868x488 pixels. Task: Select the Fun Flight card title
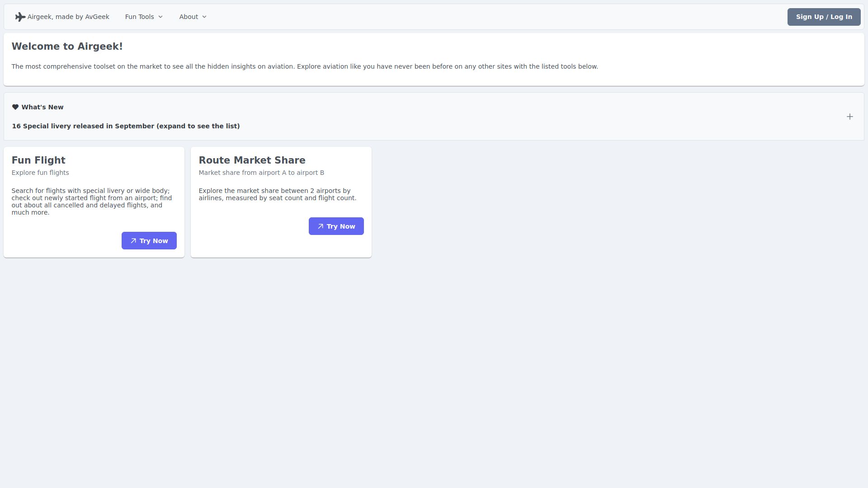[38, 160]
